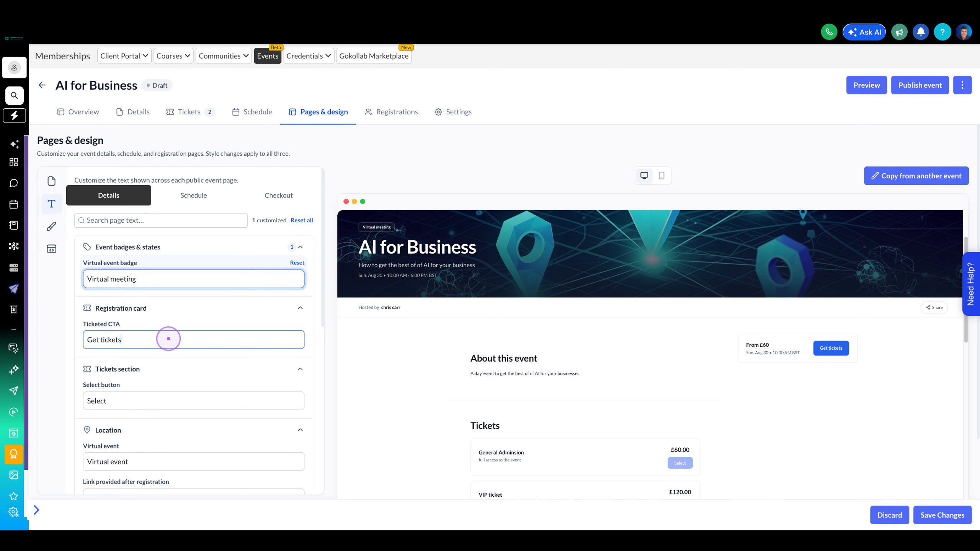Screen dimensions: 980x551
Task: Click the Virtual event badge input field
Action: click(x=194, y=279)
